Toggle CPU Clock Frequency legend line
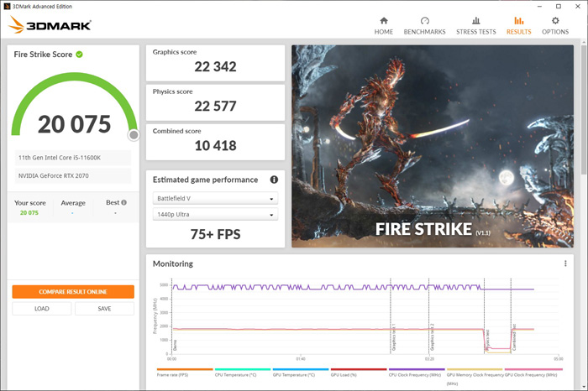Image resolution: width=588 pixels, height=391 pixels. click(417, 373)
